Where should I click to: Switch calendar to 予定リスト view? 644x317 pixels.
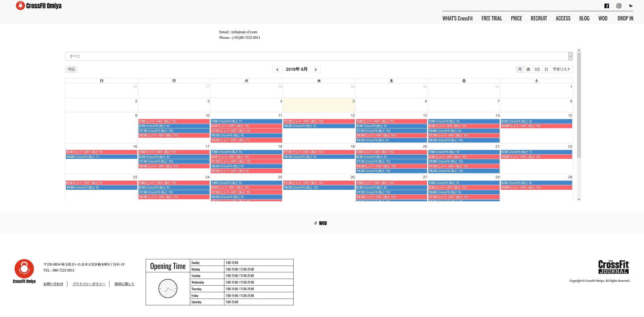(x=561, y=69)
